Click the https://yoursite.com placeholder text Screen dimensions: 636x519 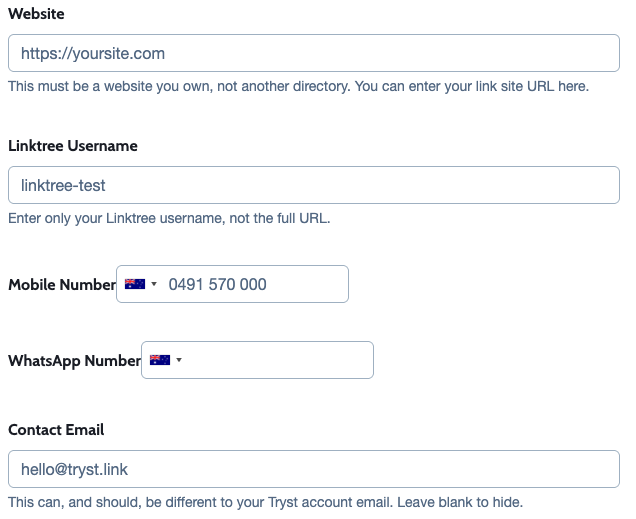93,54
